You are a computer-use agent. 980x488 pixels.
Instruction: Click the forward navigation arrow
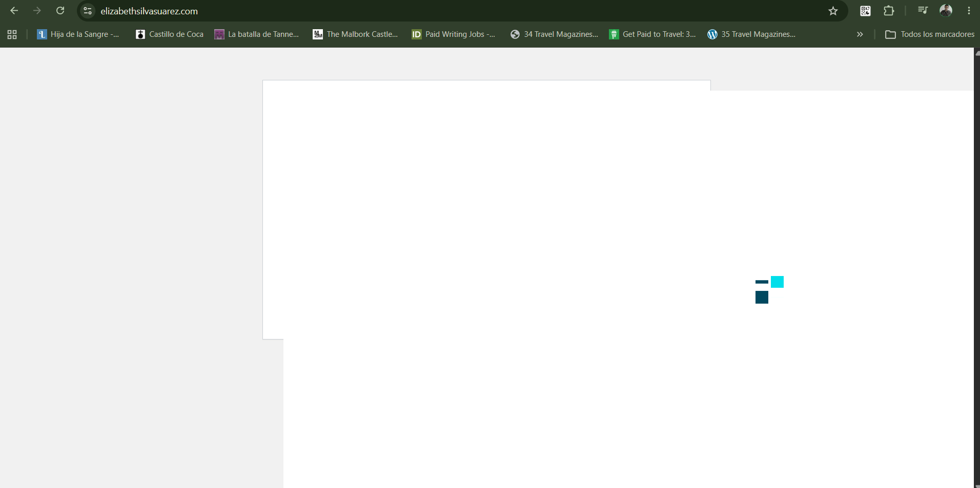(37, 11)
